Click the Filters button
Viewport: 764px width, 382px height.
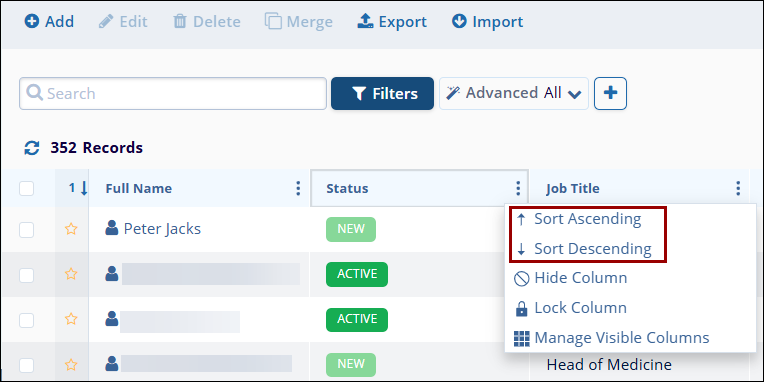(382, 94)
